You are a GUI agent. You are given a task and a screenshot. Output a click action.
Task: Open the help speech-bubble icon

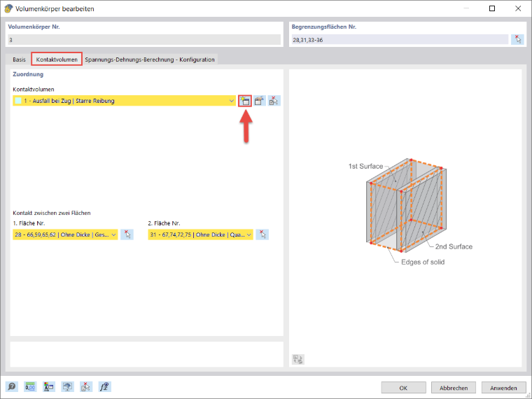click(x=12, y=386)
